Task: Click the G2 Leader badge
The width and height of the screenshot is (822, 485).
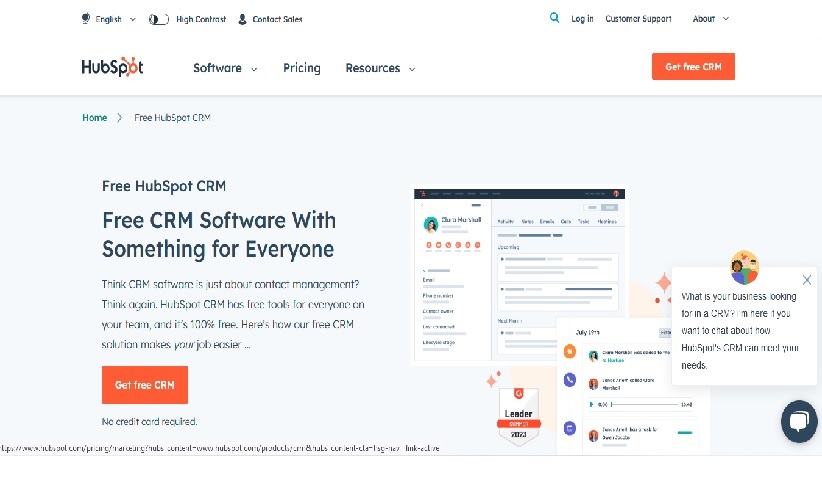Action: 518,417
